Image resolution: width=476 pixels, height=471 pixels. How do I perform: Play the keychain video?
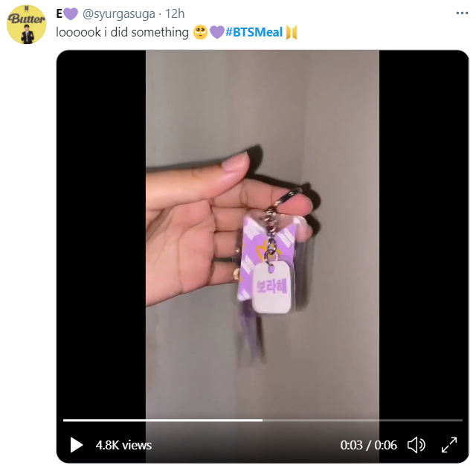pyautogui.click(x=76, y=445)
